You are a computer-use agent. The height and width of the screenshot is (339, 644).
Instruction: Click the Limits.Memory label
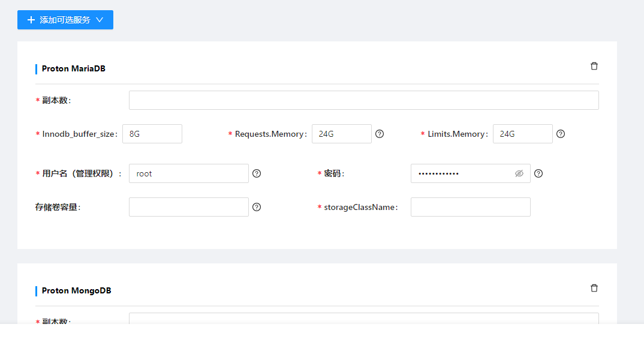tap(458, 134)
